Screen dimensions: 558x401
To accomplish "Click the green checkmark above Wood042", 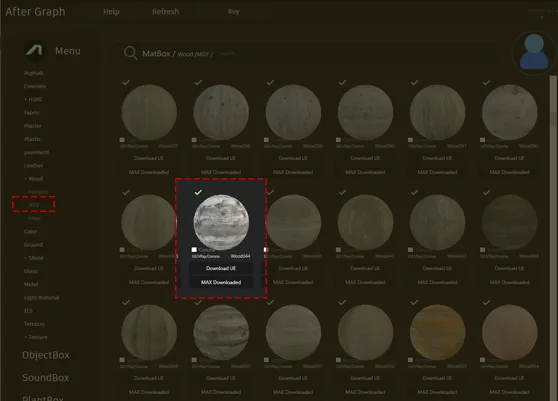I will (486, 82).
